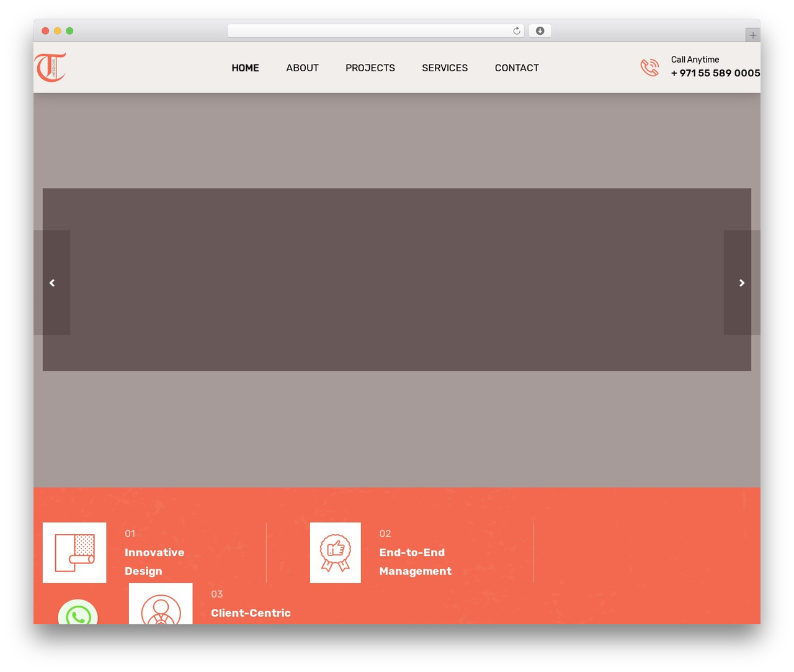Go to the ABOUT page
794x672 pixels.
(x=302, y=68)
